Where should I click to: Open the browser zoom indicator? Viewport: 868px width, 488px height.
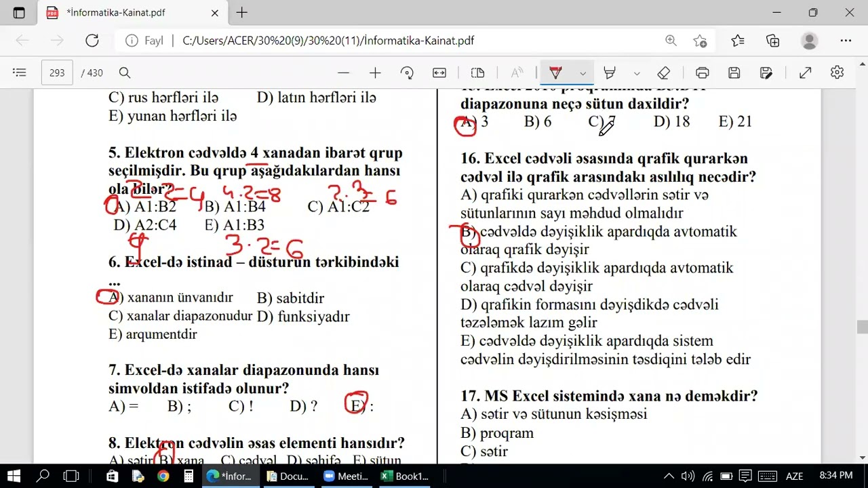click(671, 41)
